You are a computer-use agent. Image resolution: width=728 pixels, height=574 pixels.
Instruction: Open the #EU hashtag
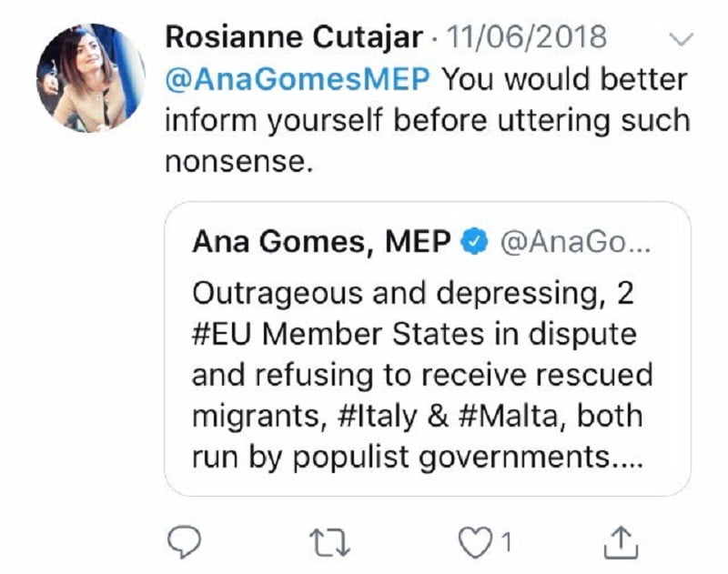(x=225, y=334)
